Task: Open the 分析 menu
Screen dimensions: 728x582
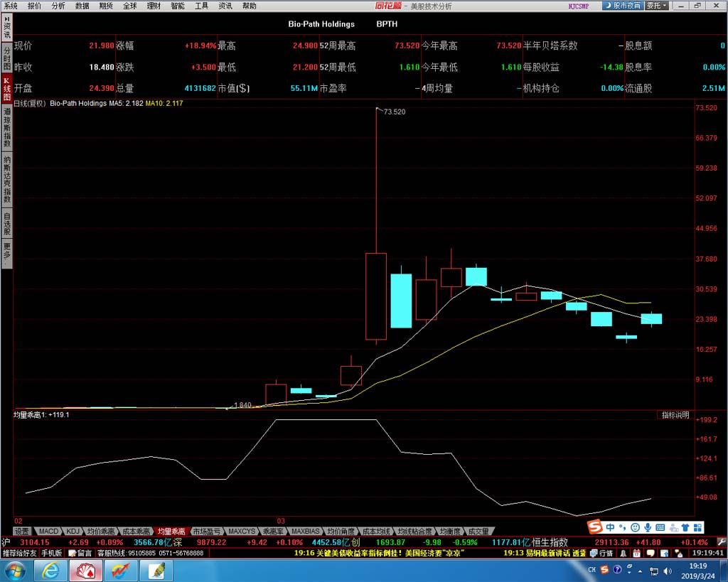Action: pyautogui.click(x=58, y=6)
